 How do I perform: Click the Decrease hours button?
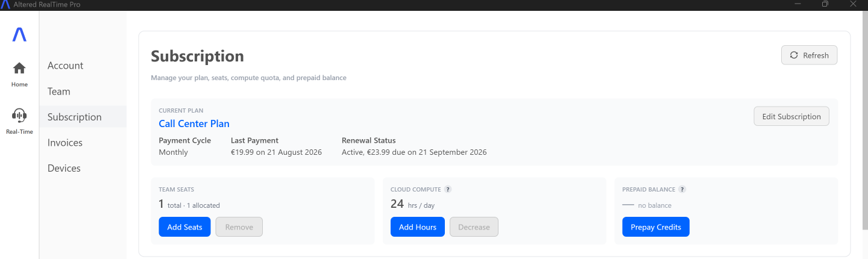tap(474, 227)
